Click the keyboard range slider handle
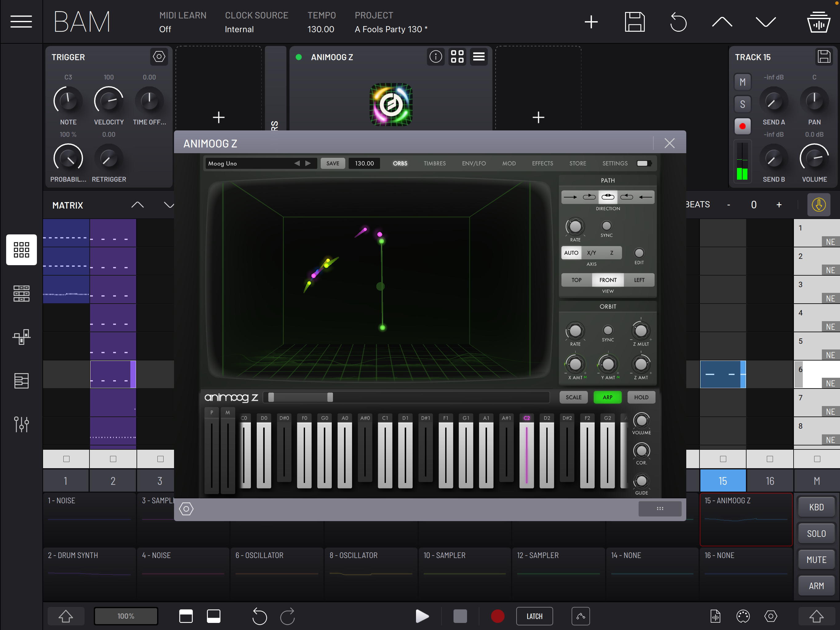The image size is (840, 630). coord(330,397)
